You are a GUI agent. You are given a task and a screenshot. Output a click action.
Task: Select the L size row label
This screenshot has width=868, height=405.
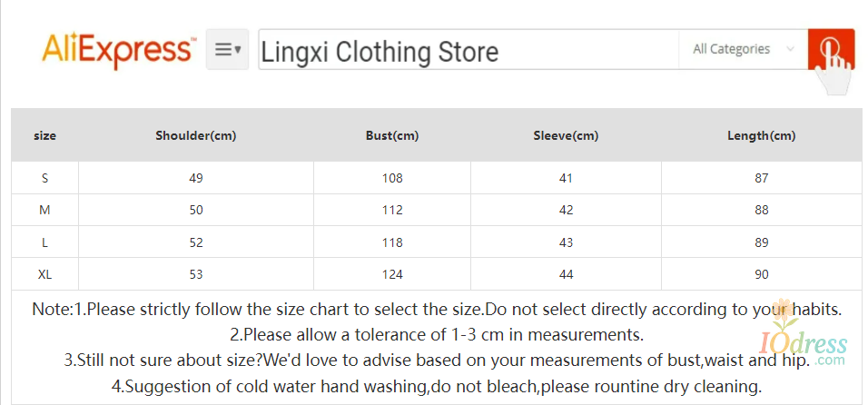click(44, 242)
